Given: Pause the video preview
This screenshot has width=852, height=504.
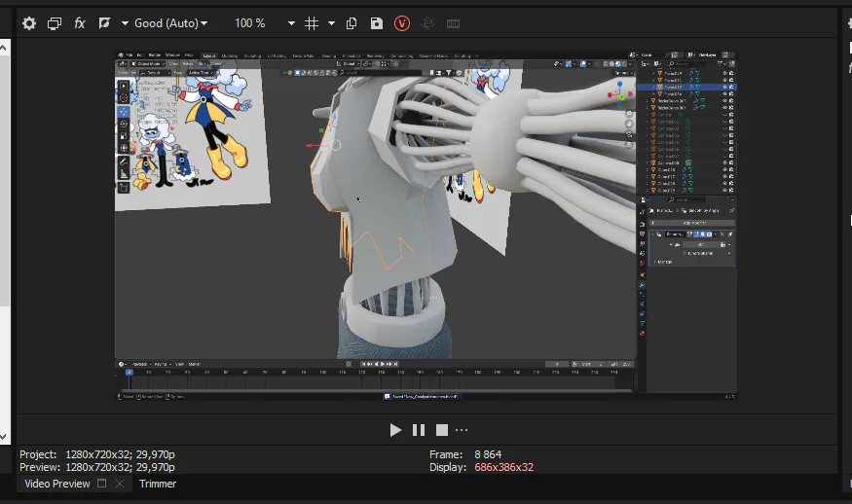Looking at the screenshot, I should click(419, 430).
